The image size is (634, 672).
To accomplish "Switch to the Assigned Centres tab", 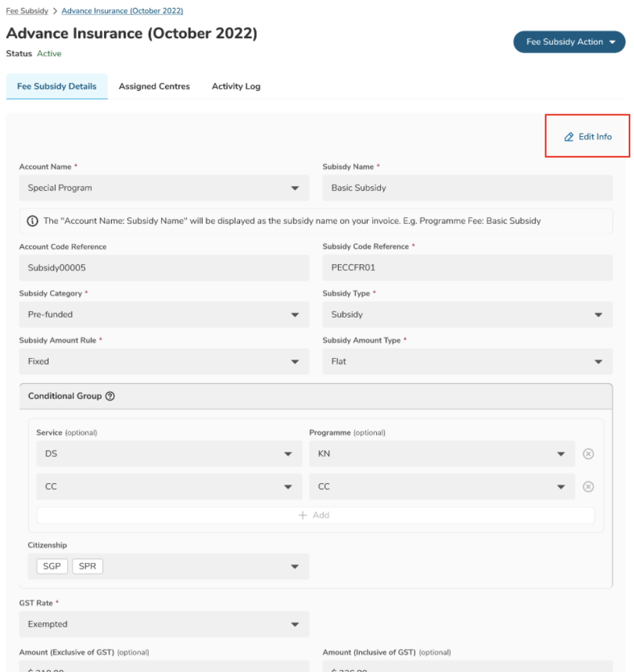I will pos(154,87).
